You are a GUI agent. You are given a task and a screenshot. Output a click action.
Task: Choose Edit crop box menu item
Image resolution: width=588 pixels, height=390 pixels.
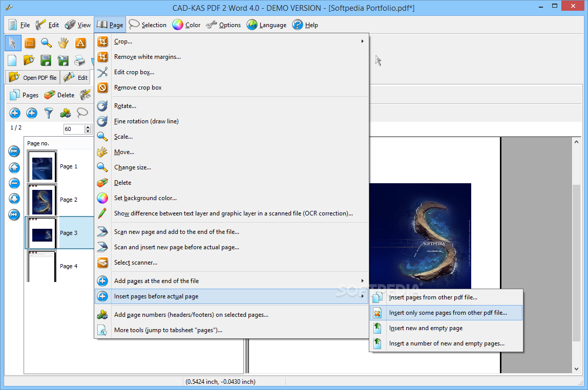[x=232, y=72]
